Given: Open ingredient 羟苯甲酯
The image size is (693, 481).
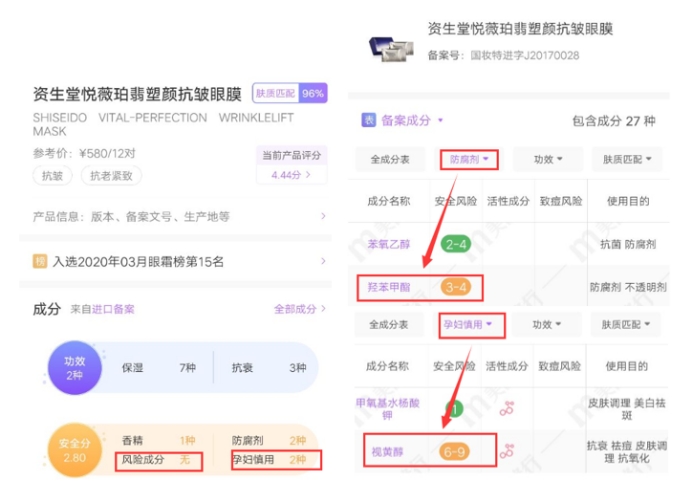Looking at the screenshot, I should pyautogui.click(x=389, y=287).
